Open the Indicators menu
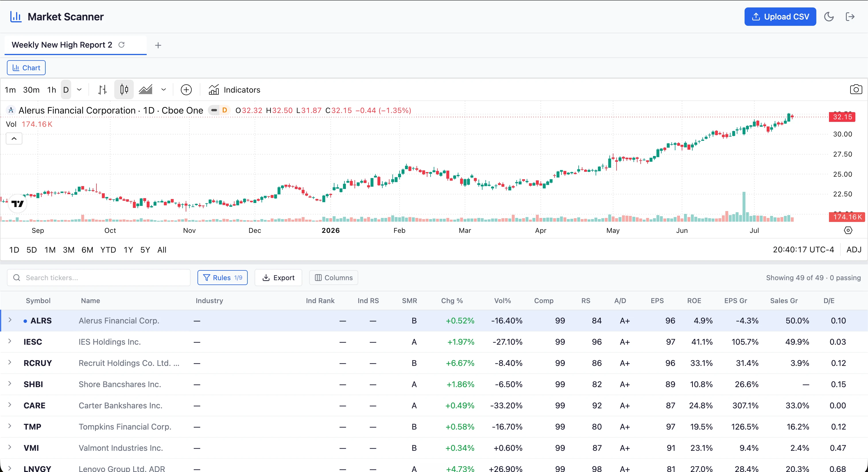The height and width of the screenshot is (472, 868). (x=235, y=90)
